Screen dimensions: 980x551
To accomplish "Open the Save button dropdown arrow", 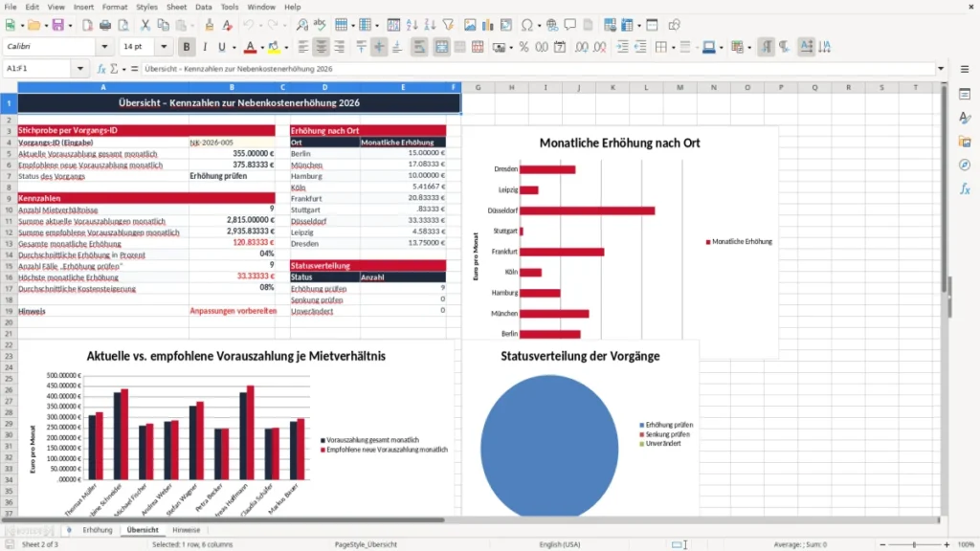I will 70,26.
